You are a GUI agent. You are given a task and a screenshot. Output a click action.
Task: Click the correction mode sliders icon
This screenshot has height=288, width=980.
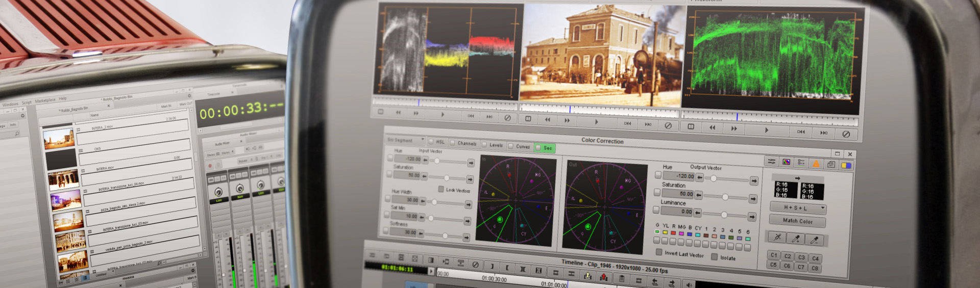point(771,161)
